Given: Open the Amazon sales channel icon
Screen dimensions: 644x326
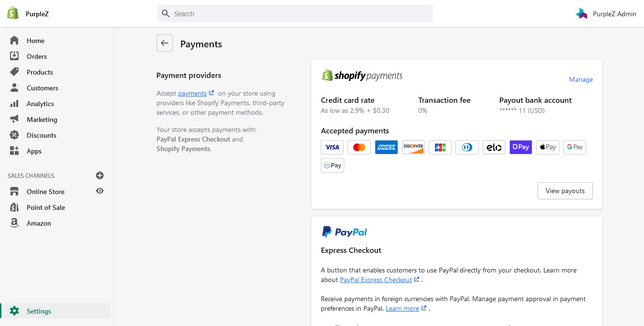Looking at the screenshot, I should coord(14,223).
